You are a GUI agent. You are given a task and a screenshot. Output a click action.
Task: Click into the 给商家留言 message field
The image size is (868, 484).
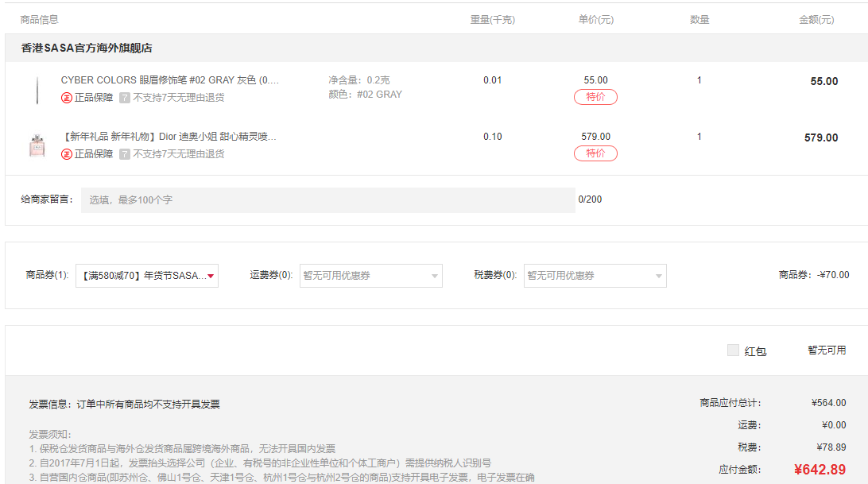pyautogui.click(x=327, y=200)
